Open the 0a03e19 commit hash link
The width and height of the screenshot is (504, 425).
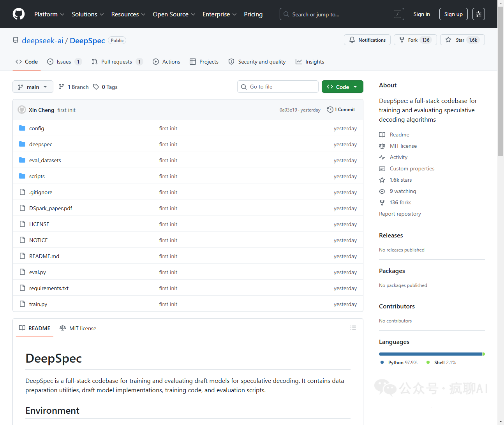(288, 110)
